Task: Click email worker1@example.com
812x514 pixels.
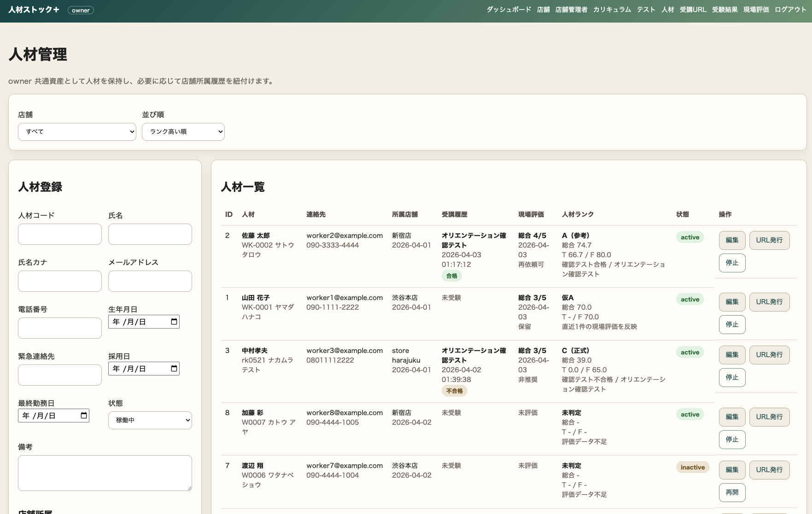Action: click(x=345, y=298)
